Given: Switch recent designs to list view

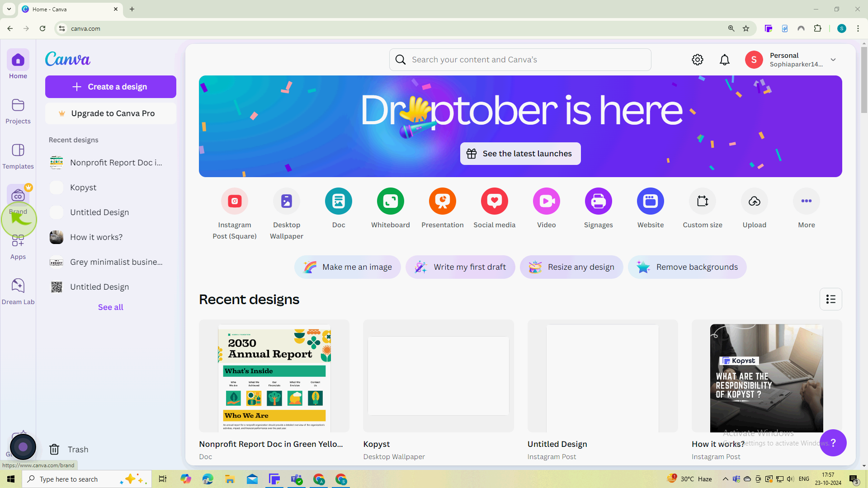Looking at the screenshot, I should (831, 299).
